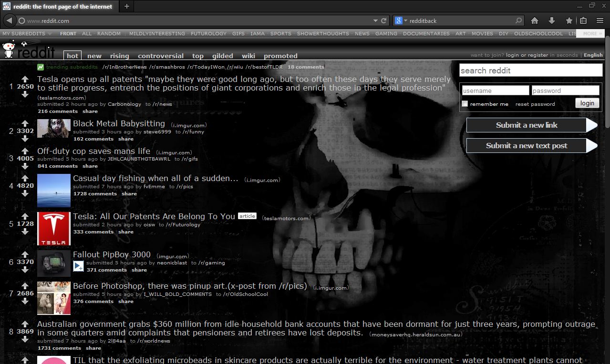Upvote the Casual day fishing post

(25, 178)
